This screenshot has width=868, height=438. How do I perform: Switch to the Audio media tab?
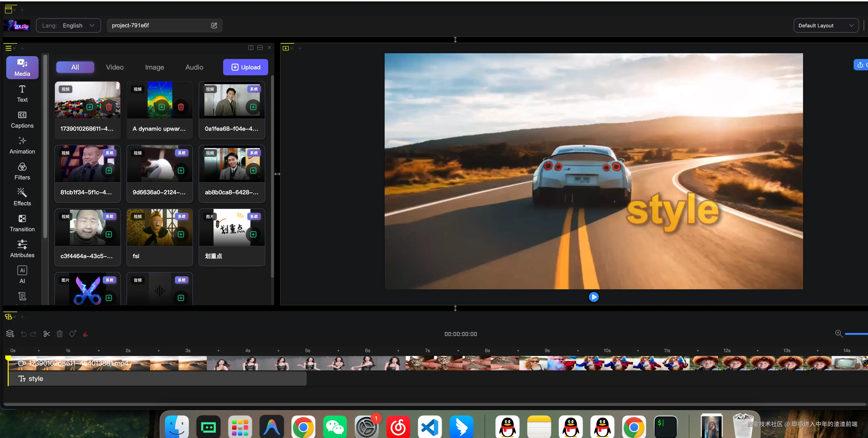[x=194, y=67]
